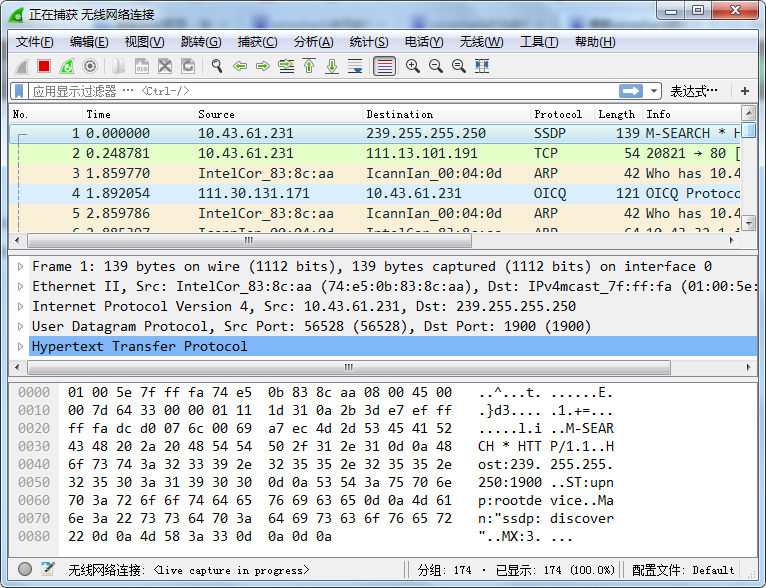This screenshot has width=766, height=588.
Task: Reset text to normal size icon
Action: coord(459,66)
